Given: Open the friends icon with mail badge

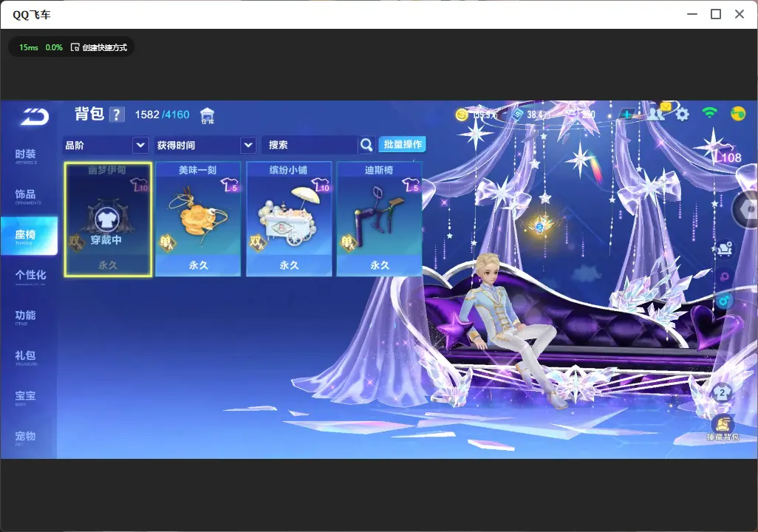Looking at the screenshot, I should (x=658, y=112).
